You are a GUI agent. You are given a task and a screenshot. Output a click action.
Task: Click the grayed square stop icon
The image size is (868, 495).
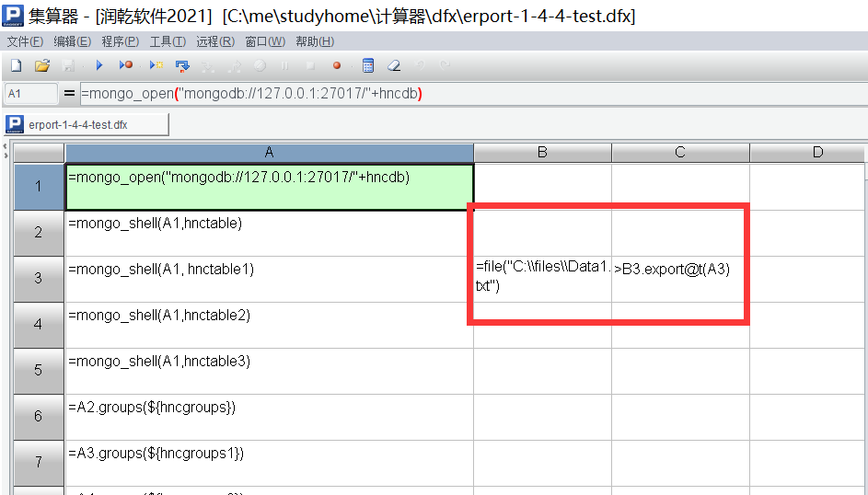click(310, 66)
